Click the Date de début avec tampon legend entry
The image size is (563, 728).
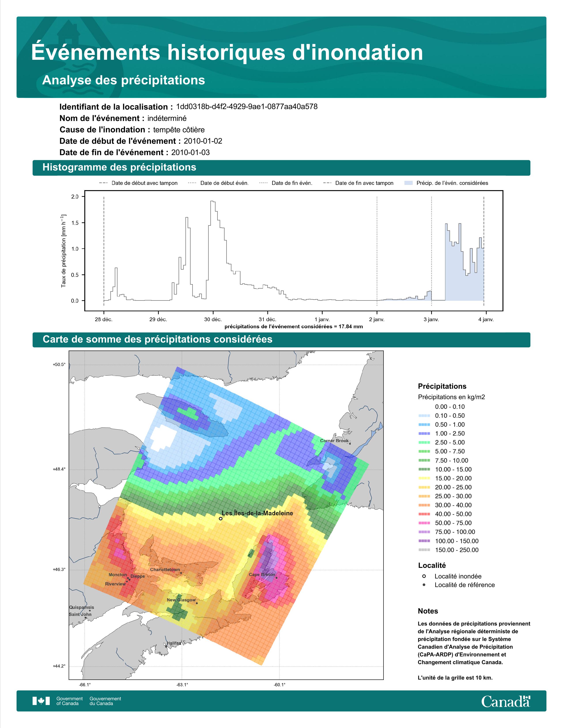[138, 183]
